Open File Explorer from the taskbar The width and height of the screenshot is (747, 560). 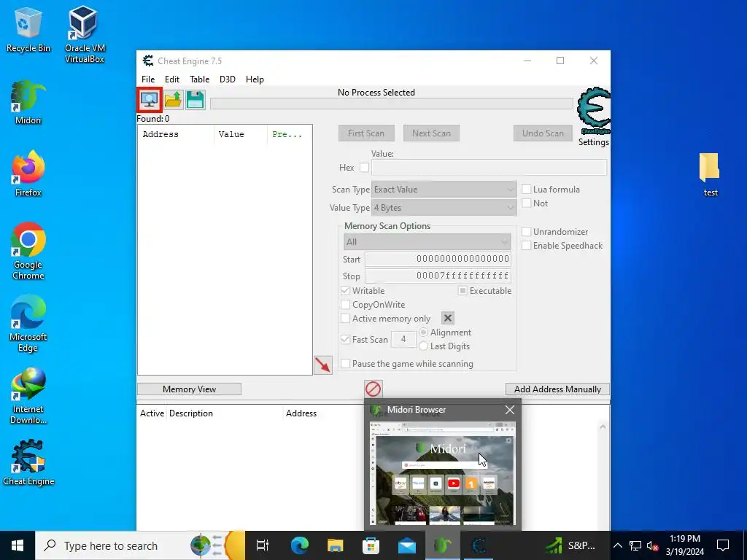click(336, 545)
